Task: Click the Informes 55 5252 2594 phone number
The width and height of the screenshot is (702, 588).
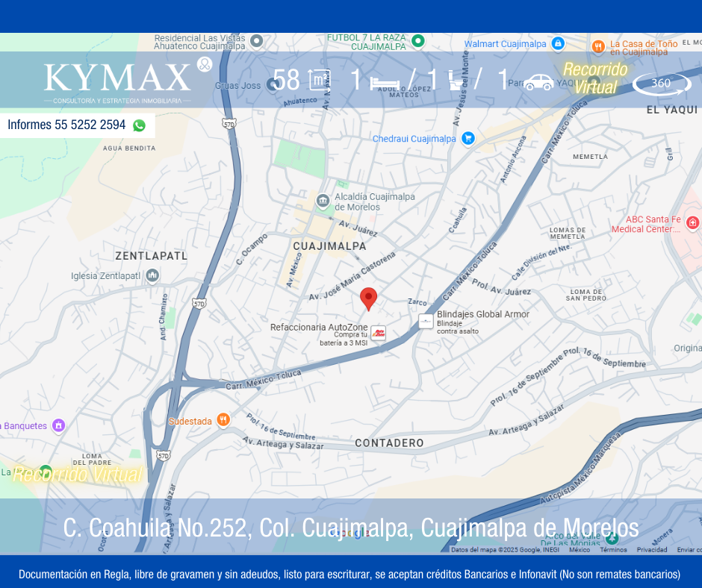Action: tap(66, 125)
